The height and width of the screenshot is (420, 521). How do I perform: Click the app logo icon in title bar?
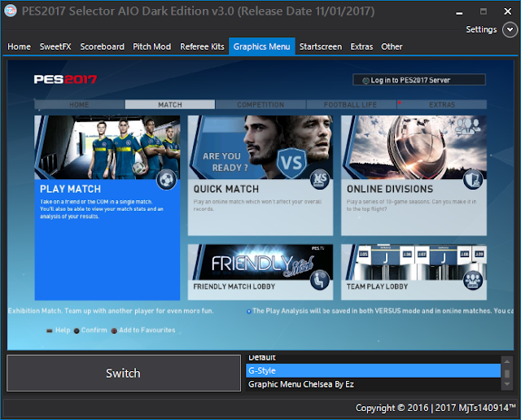click(x=11, y=11)
